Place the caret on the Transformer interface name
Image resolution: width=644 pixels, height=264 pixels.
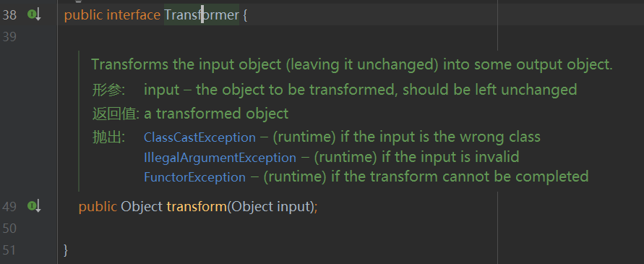[201, 15]
